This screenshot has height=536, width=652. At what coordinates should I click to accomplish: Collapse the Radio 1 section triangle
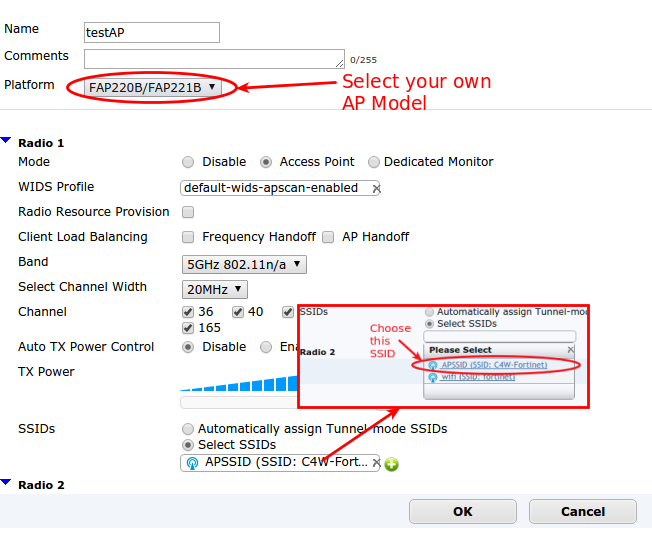(6, 141)
